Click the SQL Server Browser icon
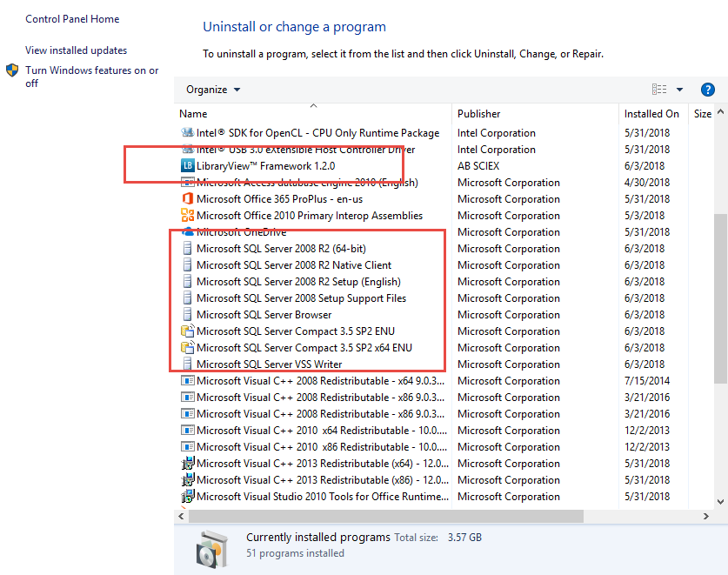 click(x=188, y=314)
